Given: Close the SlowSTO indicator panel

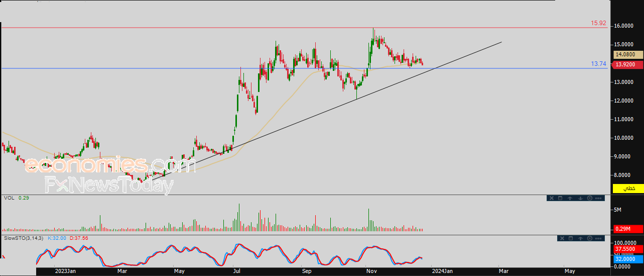Looking at the screenshot, I should 562,238.
